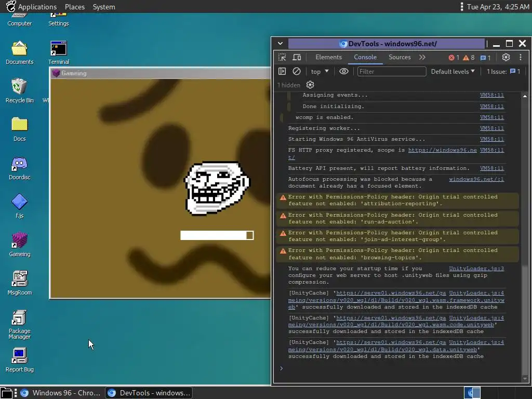Follow the wasm.framework.unityweb URL link
This screenshot has width=532, height=399.
(396, 300)
